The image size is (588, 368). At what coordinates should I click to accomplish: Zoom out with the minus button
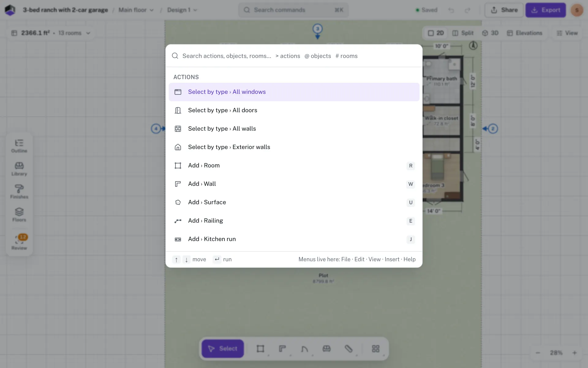point(538,353)
